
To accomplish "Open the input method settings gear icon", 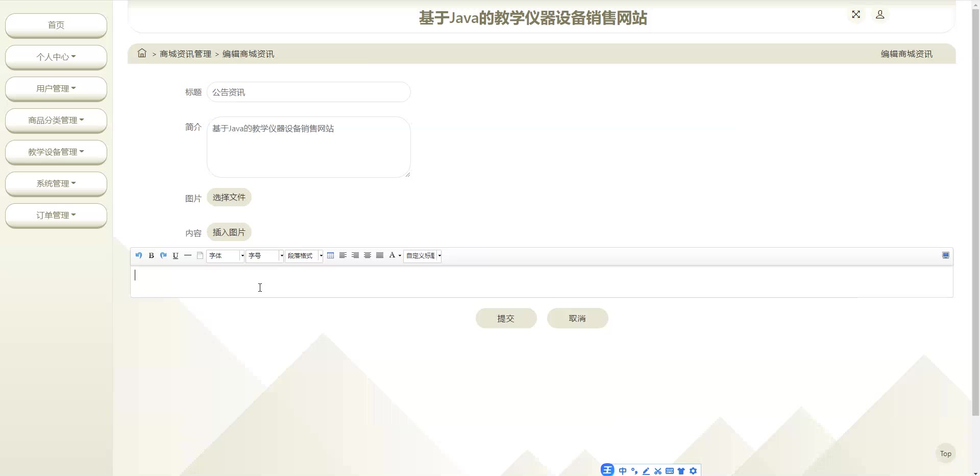I will [693, 471].
